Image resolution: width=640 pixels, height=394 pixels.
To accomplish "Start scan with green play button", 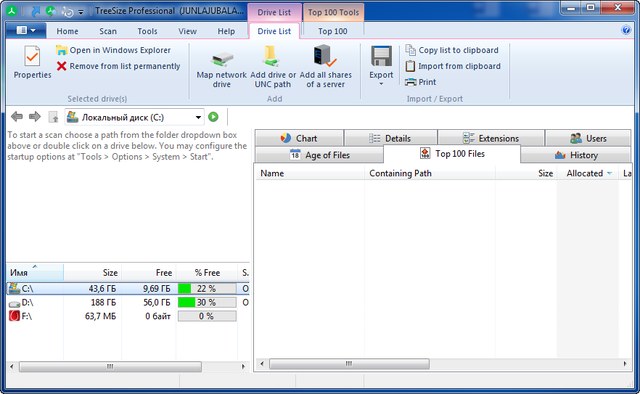I will click(213, 117).
